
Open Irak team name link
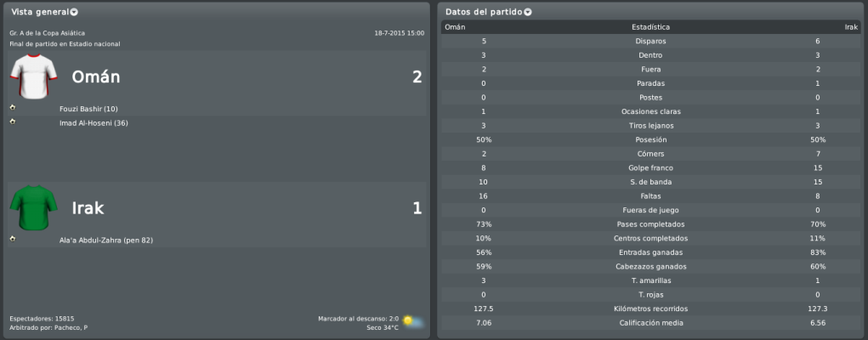[88, 208]
